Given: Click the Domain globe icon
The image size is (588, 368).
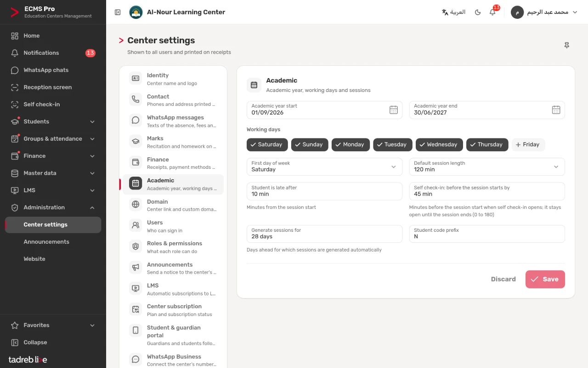Looking at the screenshot, I should (x=136, y=205).
